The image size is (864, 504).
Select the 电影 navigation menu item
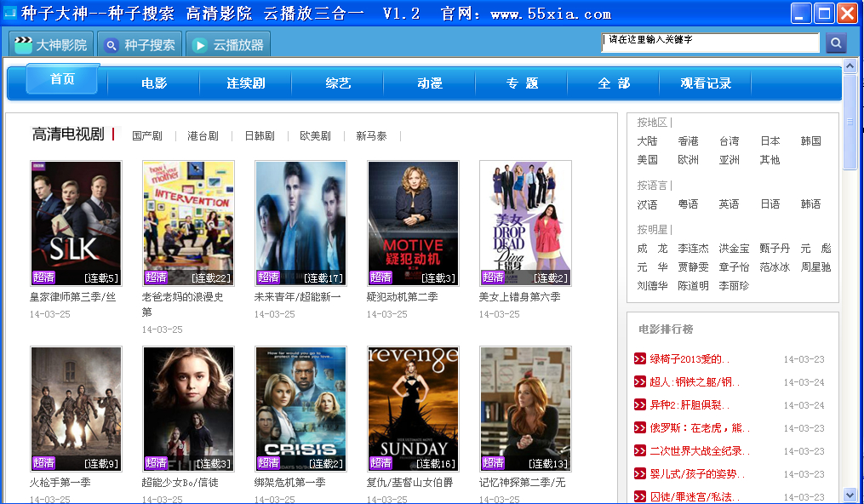pos(154,83)
